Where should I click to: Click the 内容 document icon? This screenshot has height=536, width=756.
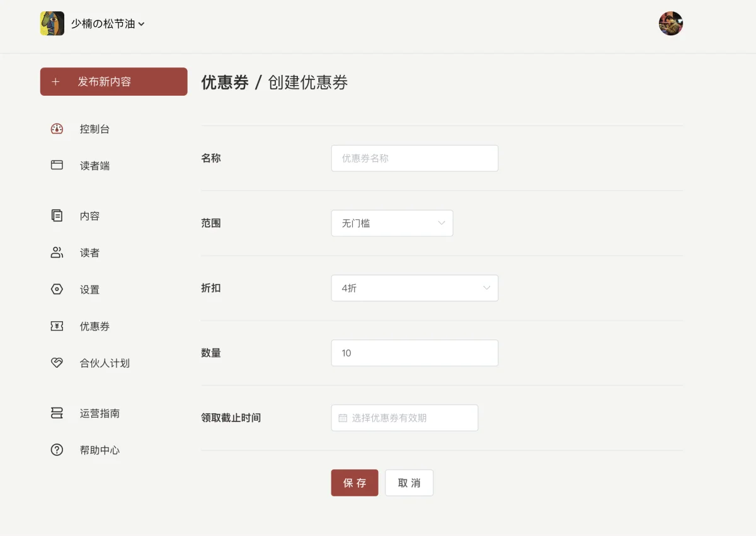coord(57,216)
